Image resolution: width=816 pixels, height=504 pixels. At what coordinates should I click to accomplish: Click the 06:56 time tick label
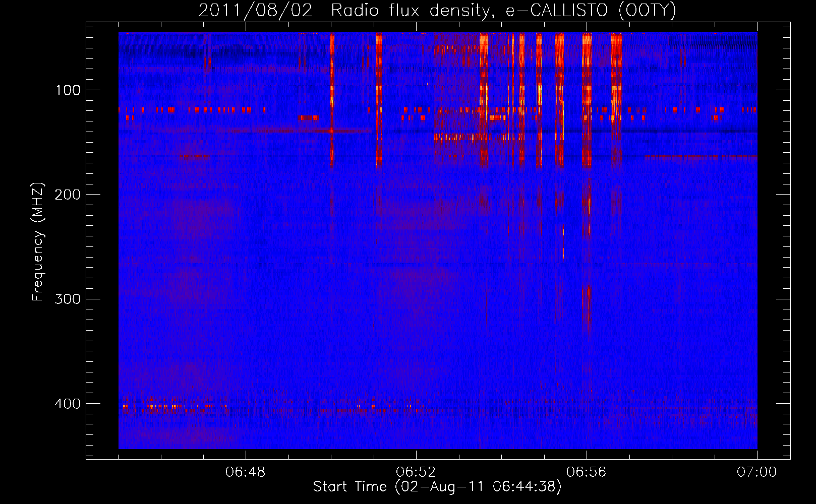(587, 472)
